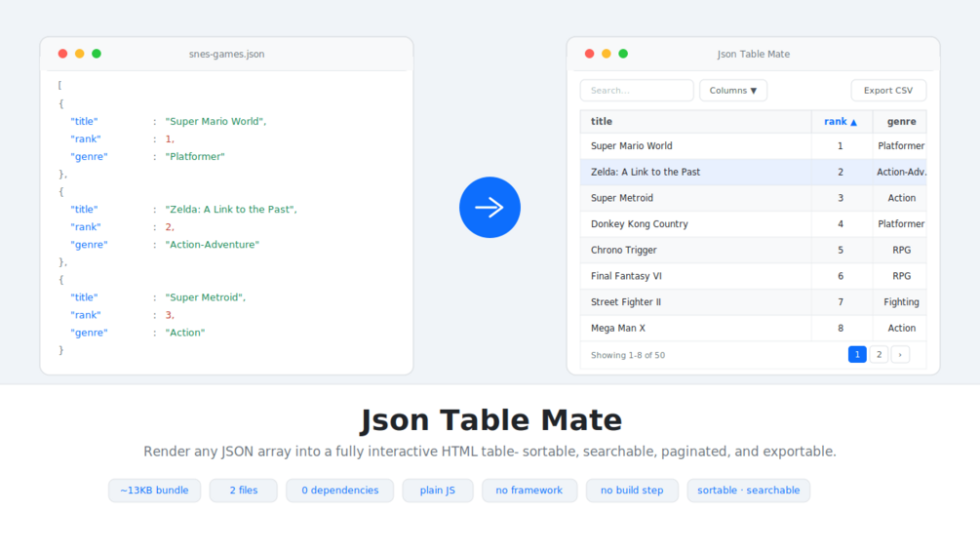
Task: Click the Action-Adv. genre cell
Action: click(901, 172)
